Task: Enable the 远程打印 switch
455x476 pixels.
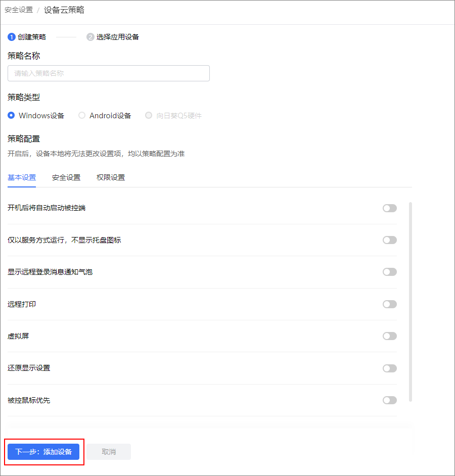Action: (390, 304)
